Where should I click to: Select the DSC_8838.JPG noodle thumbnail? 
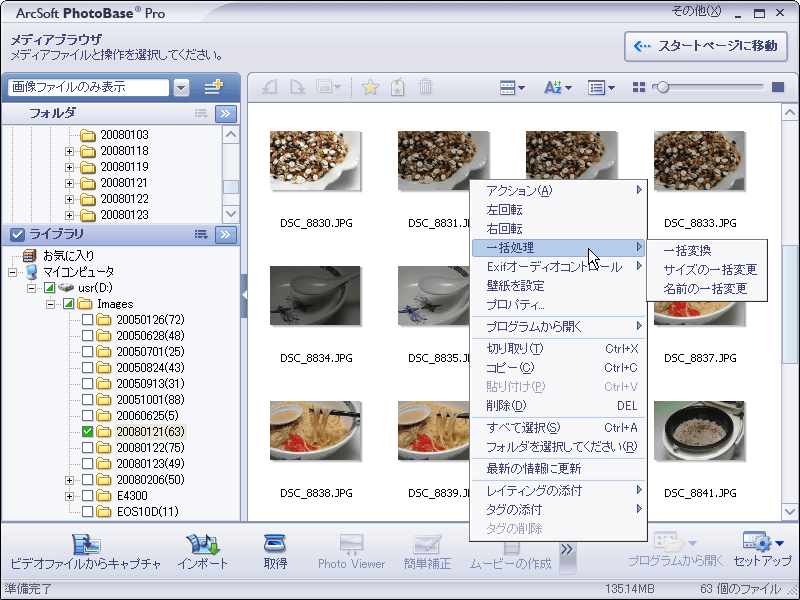pyautogui.click(x=315, y=431)
